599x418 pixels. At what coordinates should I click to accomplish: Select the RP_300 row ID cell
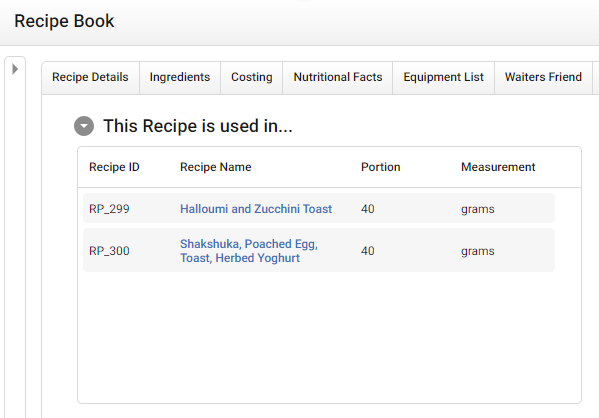(x=109, y=251)
